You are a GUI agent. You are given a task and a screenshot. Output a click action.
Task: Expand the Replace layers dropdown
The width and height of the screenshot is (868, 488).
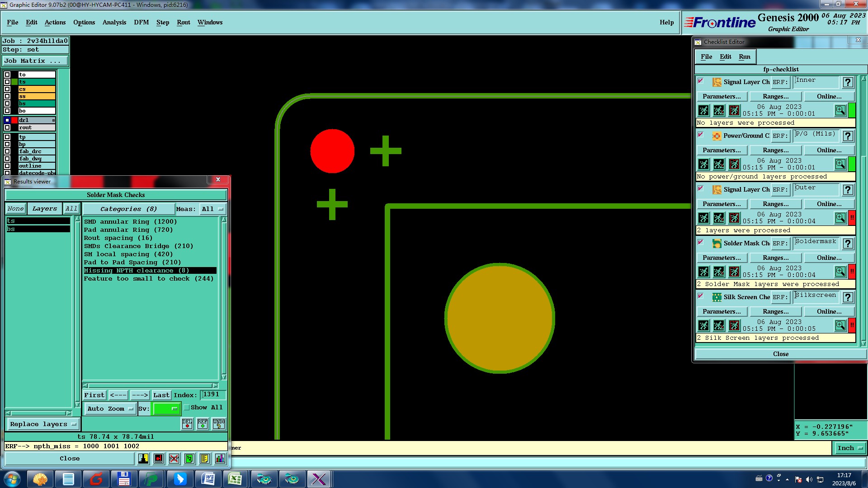pos(43,424)
